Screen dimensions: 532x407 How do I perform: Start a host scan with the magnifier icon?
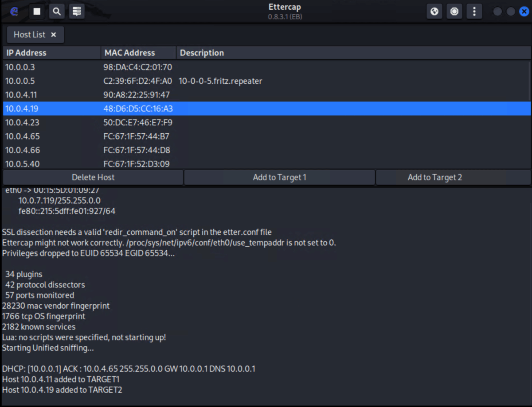click(57, 11)
